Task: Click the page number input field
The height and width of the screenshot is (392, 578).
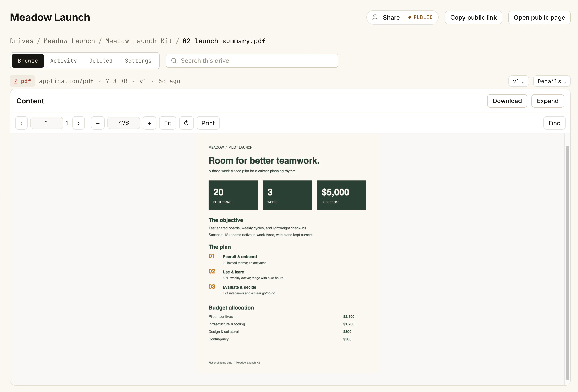Action: pyautogui.click(x=47, y=123)
